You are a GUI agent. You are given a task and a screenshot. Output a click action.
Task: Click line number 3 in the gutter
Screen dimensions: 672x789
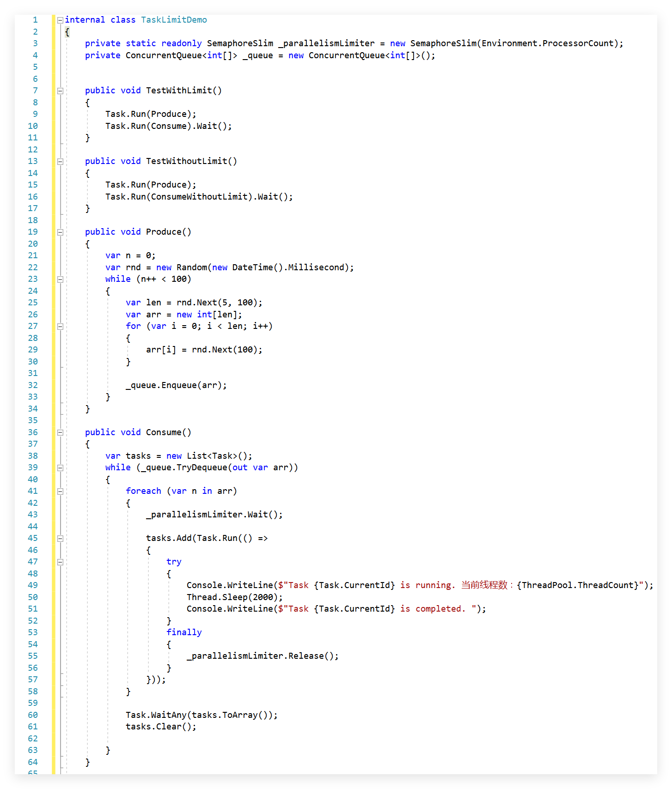point(35,43)
